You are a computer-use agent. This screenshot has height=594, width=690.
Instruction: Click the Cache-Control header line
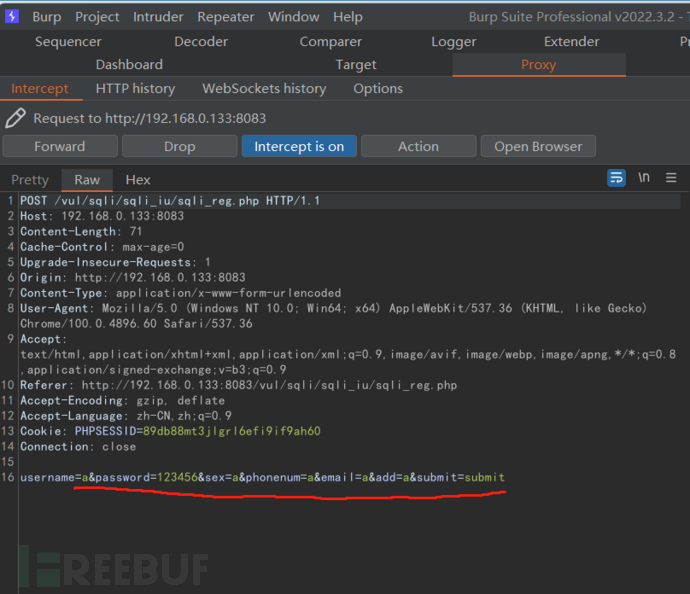point(102,247)
